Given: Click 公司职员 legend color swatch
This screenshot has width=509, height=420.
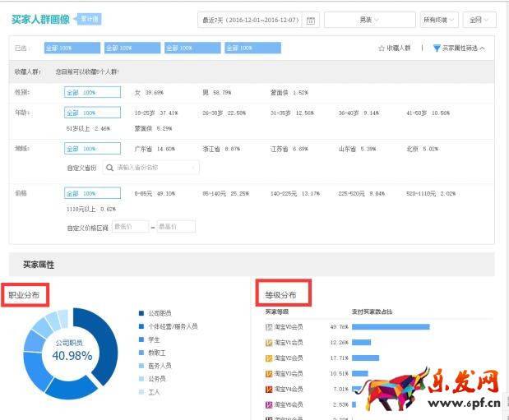Looking at the screenshot, I should (x=141, y=313).
